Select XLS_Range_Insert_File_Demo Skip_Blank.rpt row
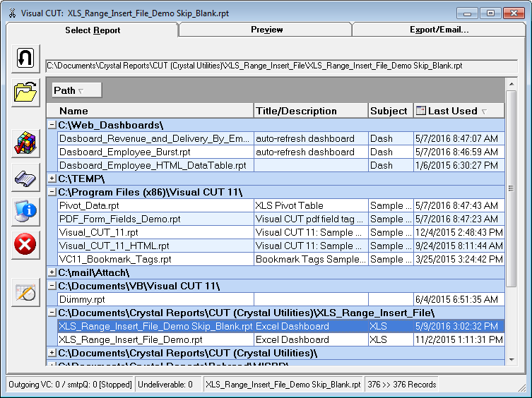 (280, 326)
